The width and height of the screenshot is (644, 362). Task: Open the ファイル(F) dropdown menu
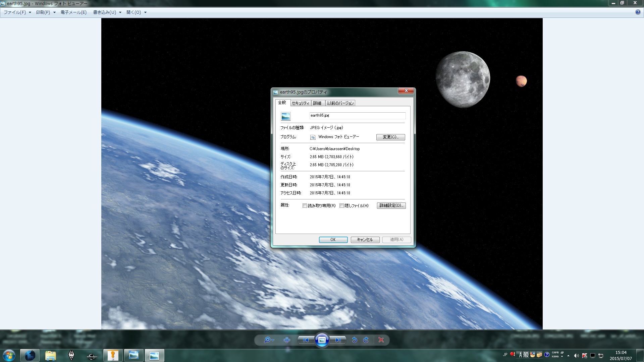point(17,12)
